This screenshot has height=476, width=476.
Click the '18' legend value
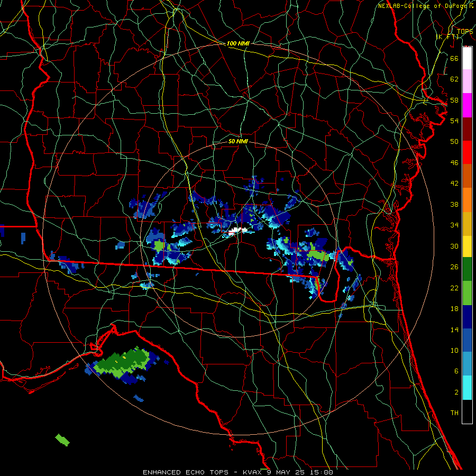[454, 309]
